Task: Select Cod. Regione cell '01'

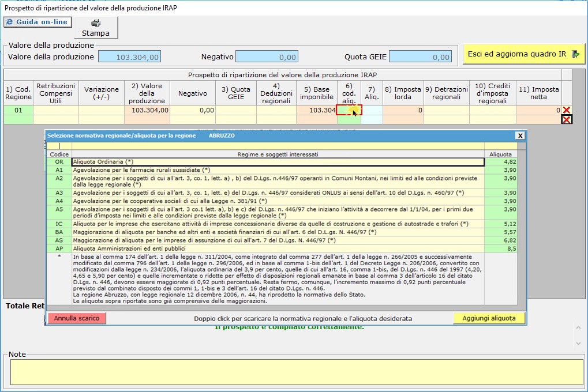Action: [x=18, y=110]
